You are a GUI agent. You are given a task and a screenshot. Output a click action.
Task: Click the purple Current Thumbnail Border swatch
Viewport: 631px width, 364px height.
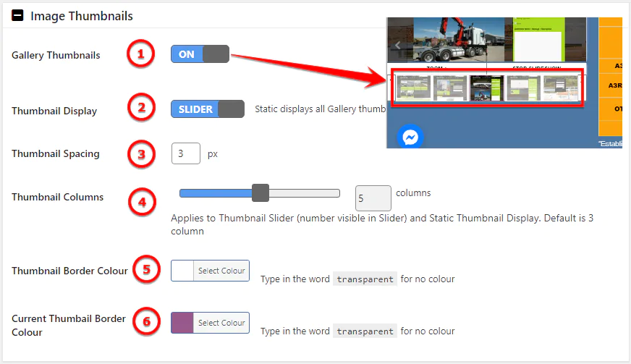(x=182, y=323)
